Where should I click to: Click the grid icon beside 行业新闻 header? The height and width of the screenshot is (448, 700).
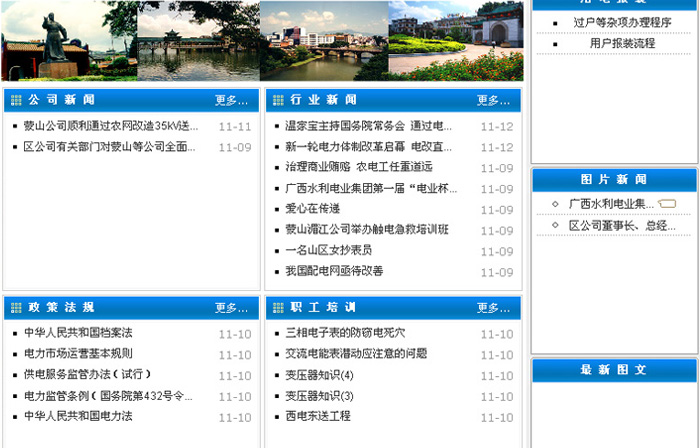coord(277,100)
